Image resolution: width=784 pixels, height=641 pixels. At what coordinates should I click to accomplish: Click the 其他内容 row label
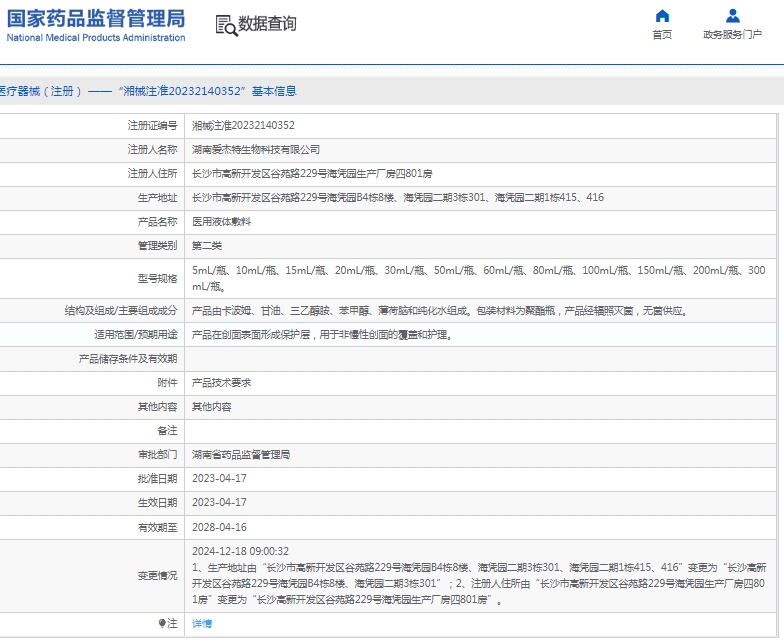point(158,406)
